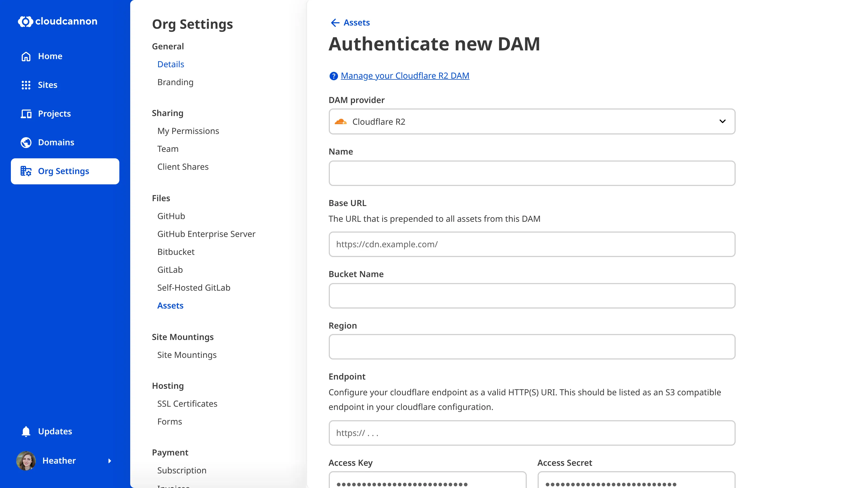This screenshot has height=488, width=868.
Task: Click the cloudcannon logo icon
Action: pos(25,22)
